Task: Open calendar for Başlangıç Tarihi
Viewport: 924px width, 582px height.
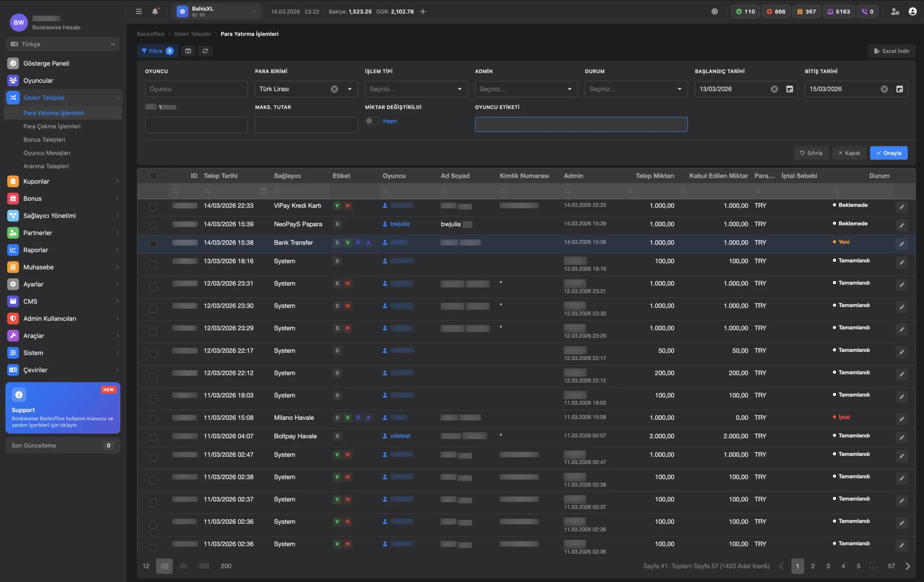Action: pyautogui.click(x=789, y=89)
